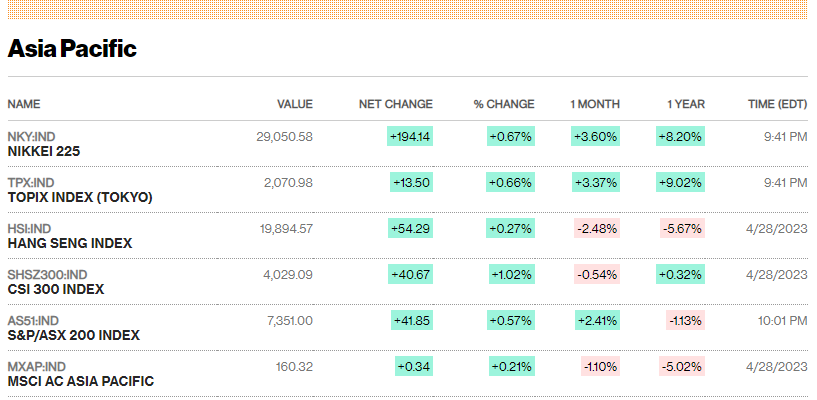817x400 pixels.
Task: Select the 1 MONTH column header
Action: [595, 104]
